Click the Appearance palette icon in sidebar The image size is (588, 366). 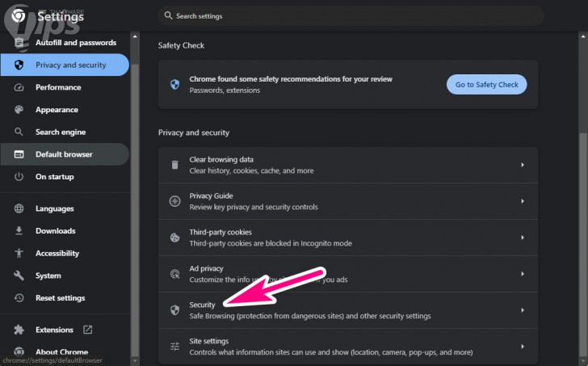tap(19, 110)
